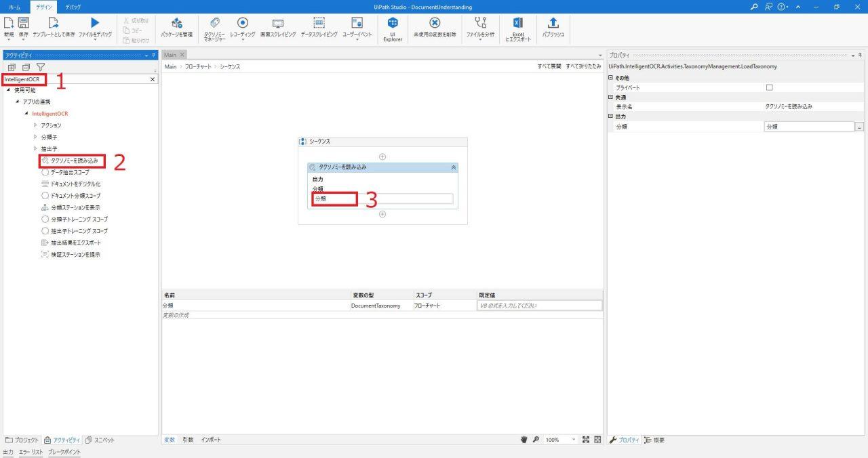Viewport: 868px width, 458px height.
Task: Collapse the タクソノミーを読み込み activity chevron
Action: point(454,167)
